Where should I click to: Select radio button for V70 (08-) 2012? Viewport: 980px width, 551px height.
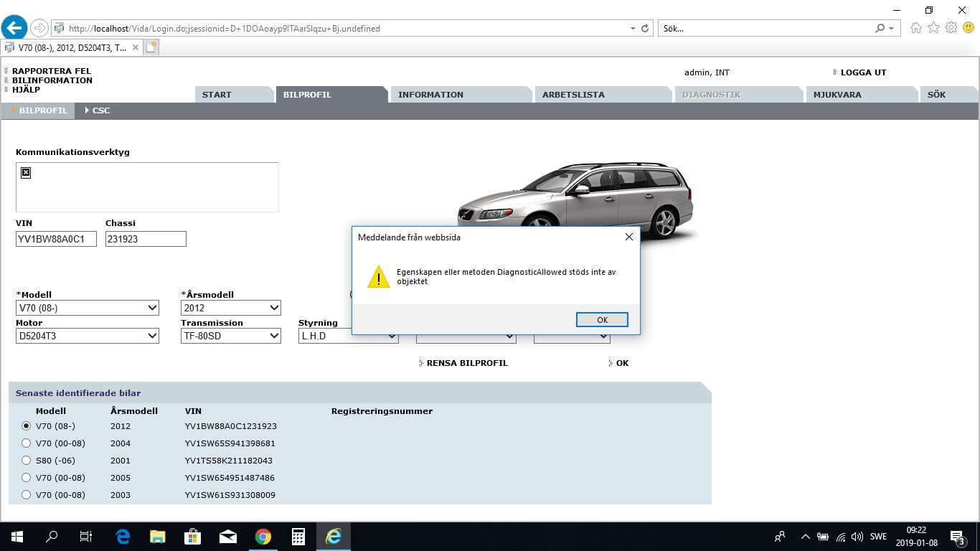click(27, 426)
